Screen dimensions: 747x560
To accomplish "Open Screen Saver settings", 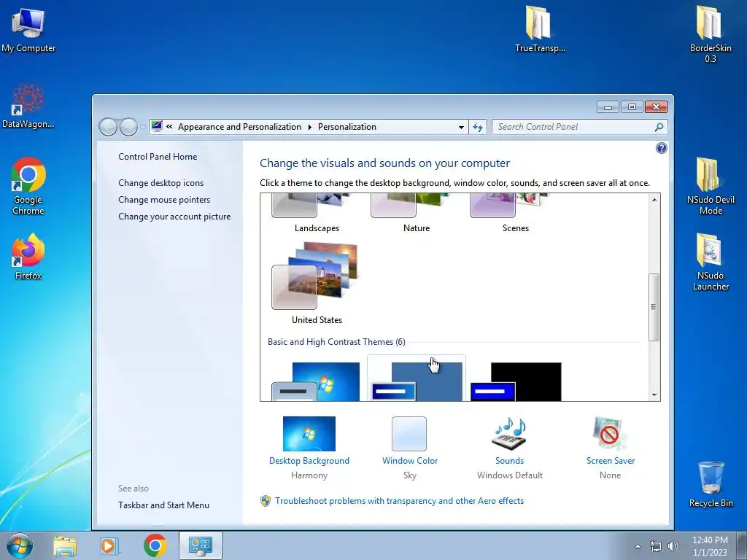I will coord(611,448).
